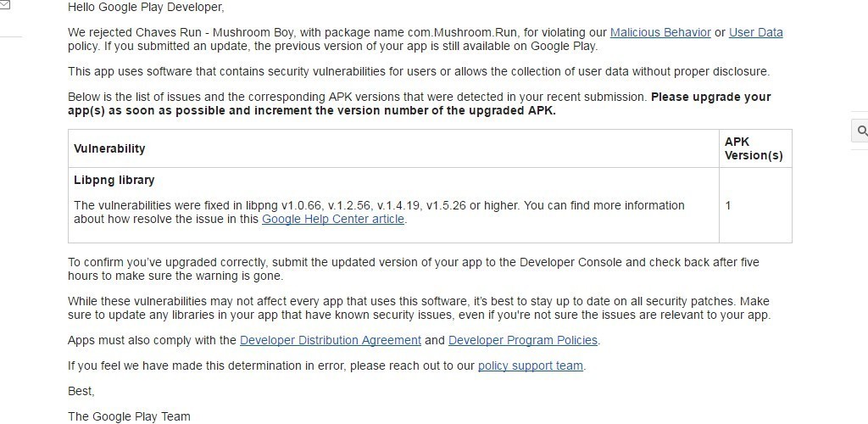The image size is (868, 424).
Task: Click the 'To confirm you've upgraded correctly' paragraph
Action: pyautogui.click(x=413, y=269)
